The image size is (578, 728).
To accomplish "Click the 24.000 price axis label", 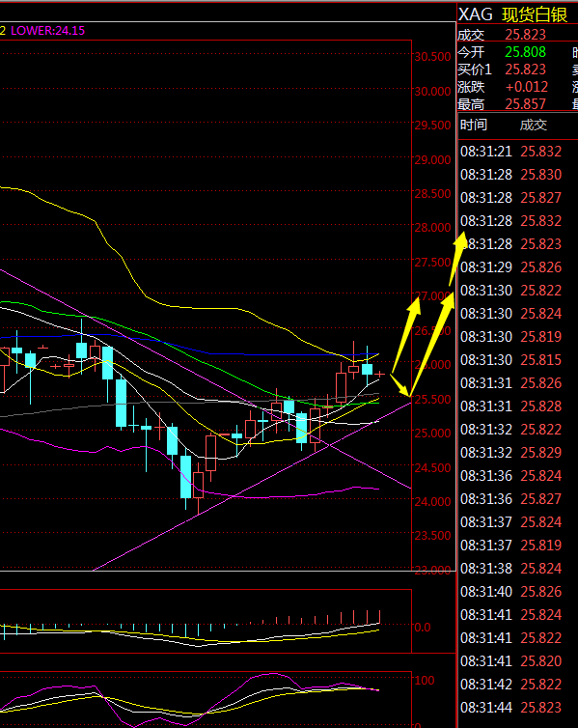I will point(432,501).
